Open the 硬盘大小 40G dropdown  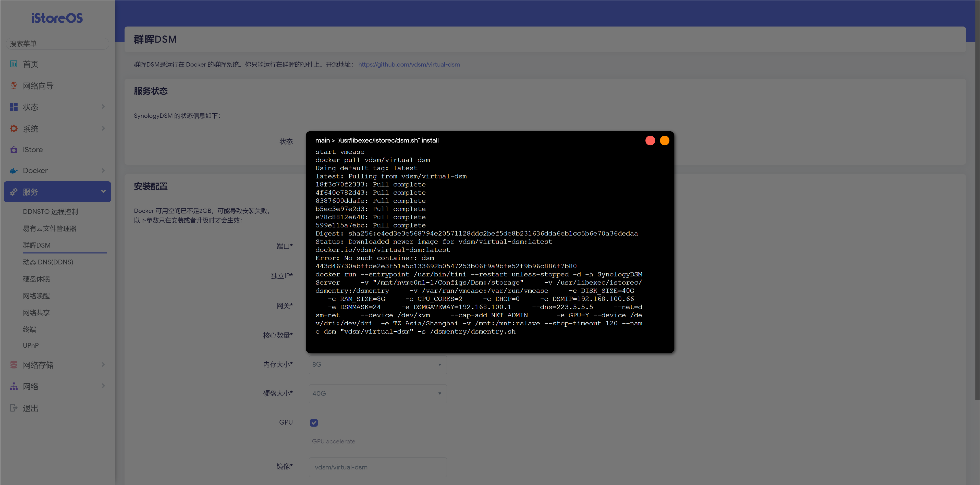click(x=377, y=393)
